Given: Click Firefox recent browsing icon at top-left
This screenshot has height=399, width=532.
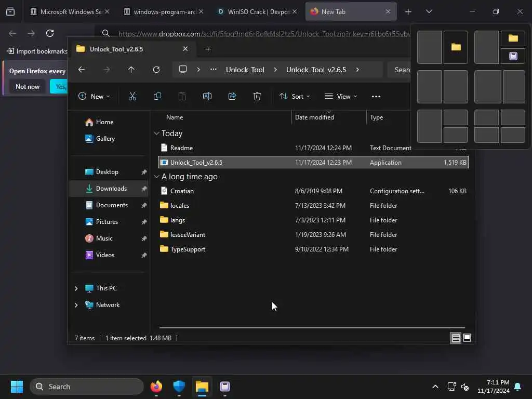Looking at the screenshot, I should pyautogui.click(x=10, y=12).
